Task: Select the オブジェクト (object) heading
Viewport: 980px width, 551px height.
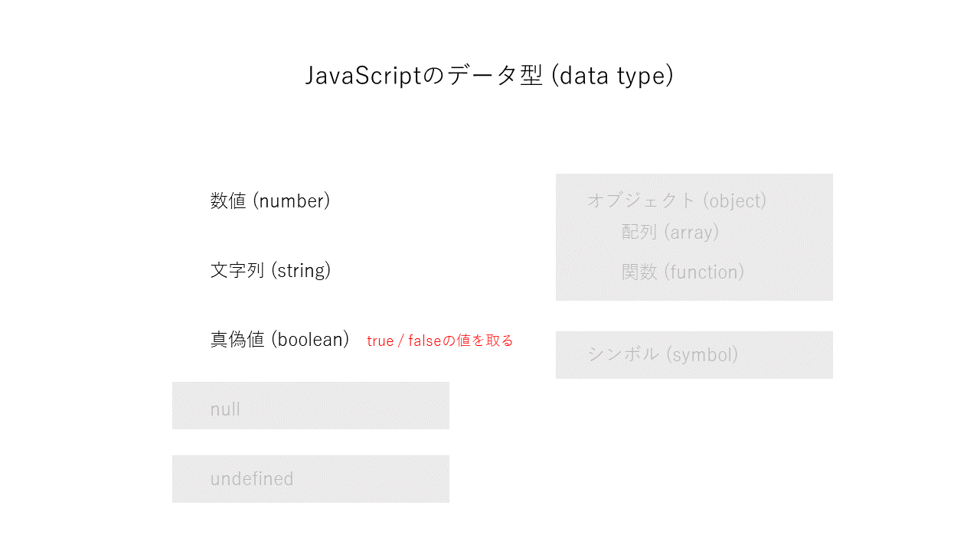Action: coord(677,201)
